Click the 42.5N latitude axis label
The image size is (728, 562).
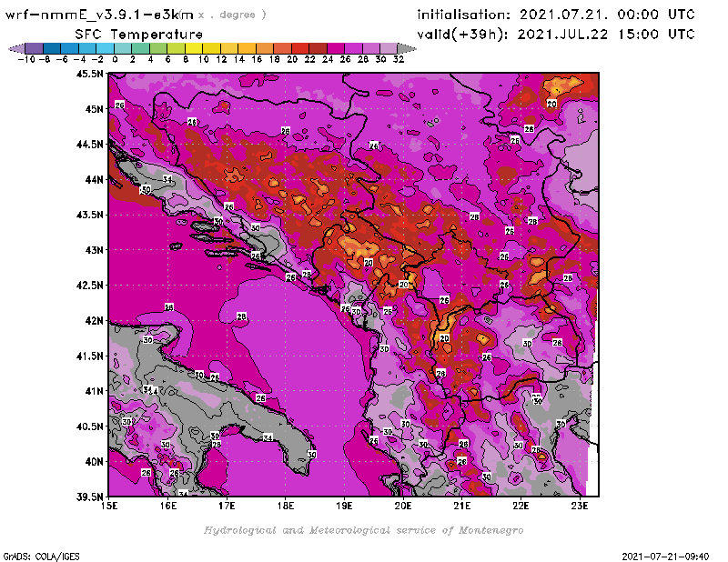coord(89,286)
